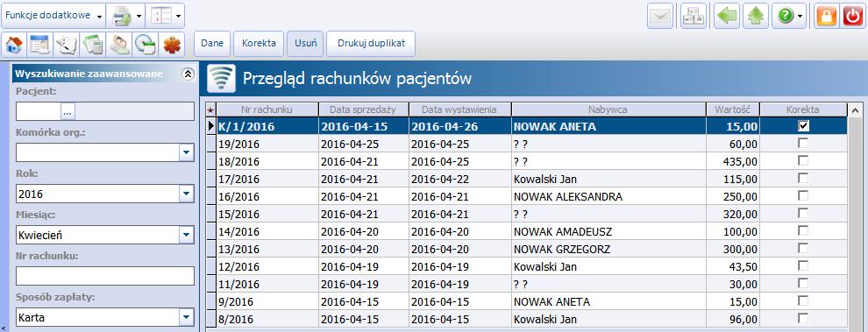
Task: Go back with green left arrow
Action: tap(727, 17)
